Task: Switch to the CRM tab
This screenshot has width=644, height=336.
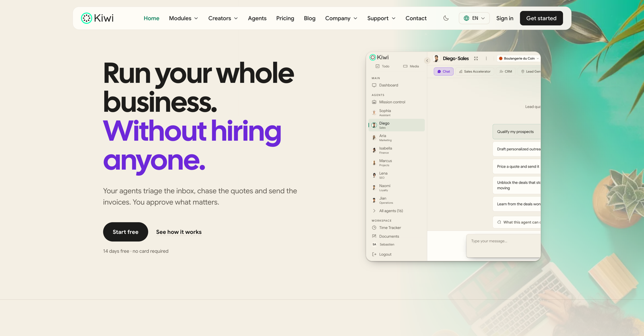Action: (506, 72)
